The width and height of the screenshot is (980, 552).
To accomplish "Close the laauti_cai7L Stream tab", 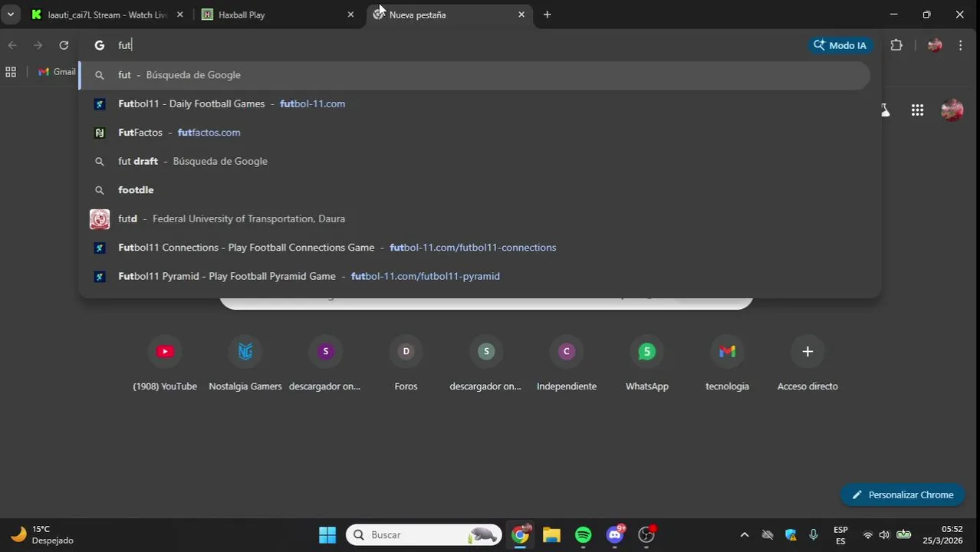I will 180,15.
